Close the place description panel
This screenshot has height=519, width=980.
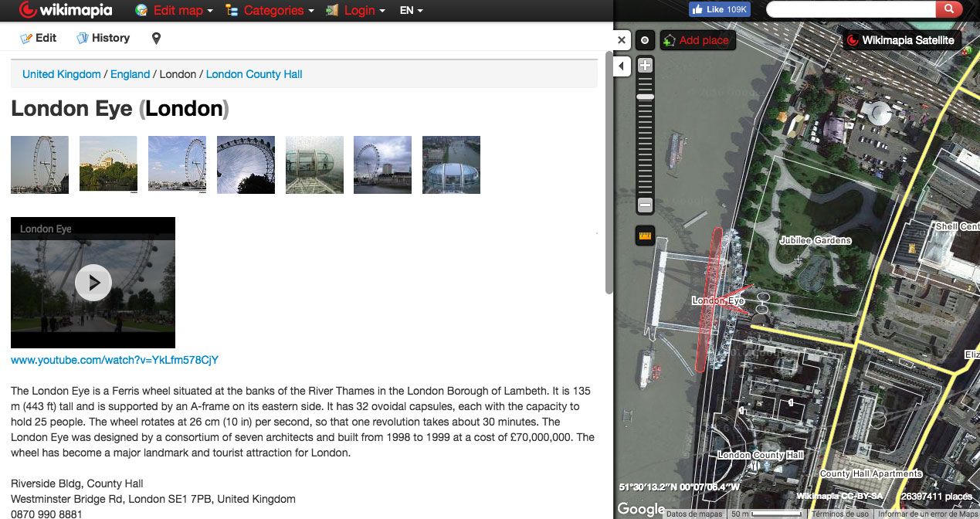click(622, 40)
